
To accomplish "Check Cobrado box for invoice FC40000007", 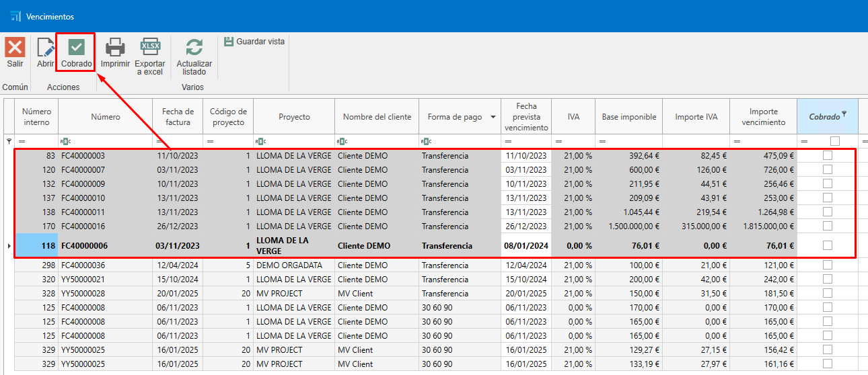I will [x=828, y=169].
